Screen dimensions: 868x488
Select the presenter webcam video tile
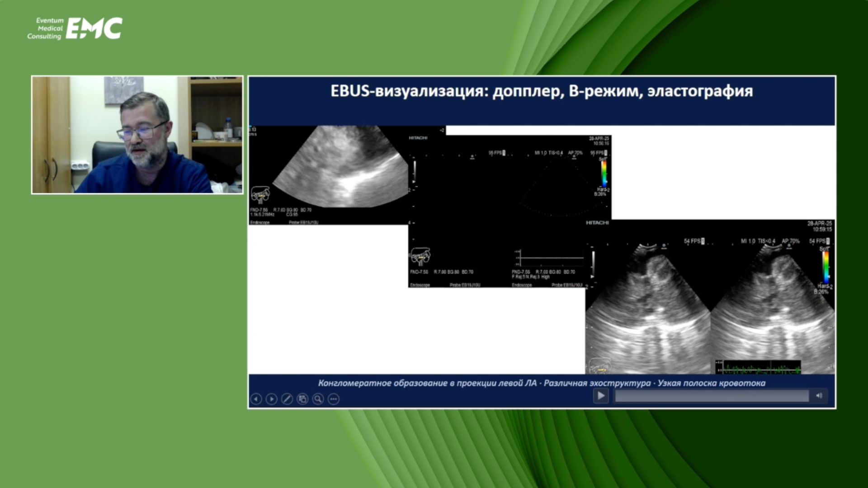point(137,135)
